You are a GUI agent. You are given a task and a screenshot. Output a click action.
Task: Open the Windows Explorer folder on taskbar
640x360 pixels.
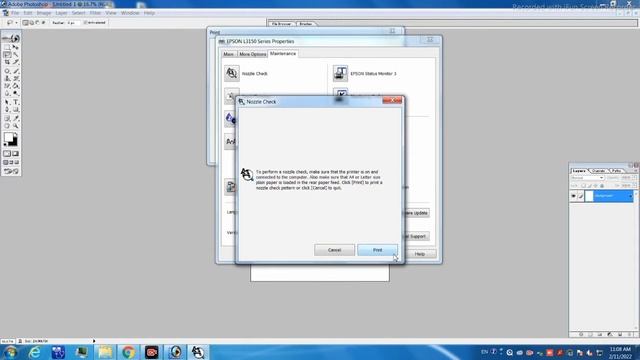click(105, 352)
